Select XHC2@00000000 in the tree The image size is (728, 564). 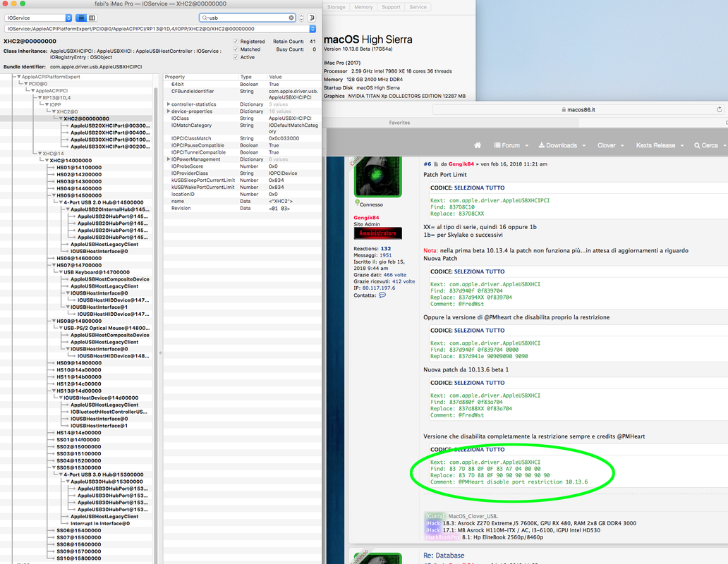coord(86,118)
